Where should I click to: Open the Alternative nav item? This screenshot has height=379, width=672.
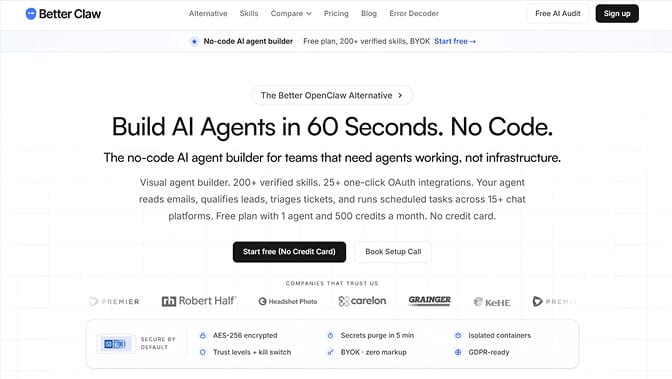tap(208, 13)
